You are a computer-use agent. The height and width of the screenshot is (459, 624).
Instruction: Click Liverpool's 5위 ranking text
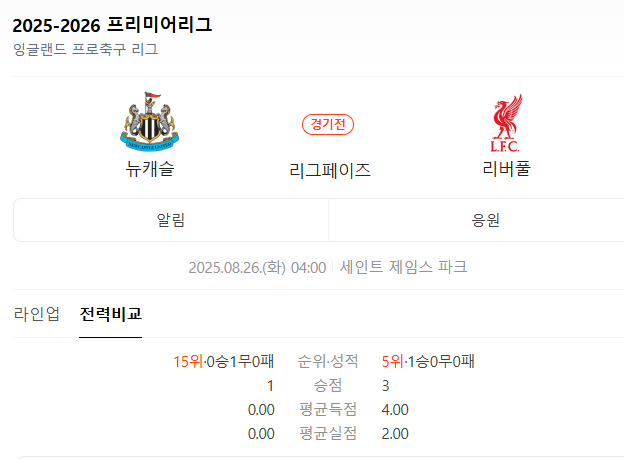[x=392, y=361]
